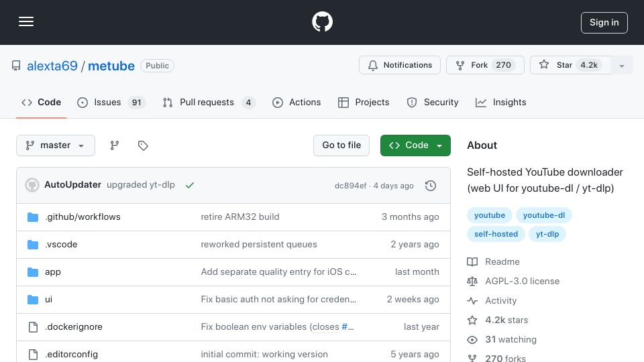Expand the green Code dropdown button
This screenshot has height=362, width=644.
[415, 145]
